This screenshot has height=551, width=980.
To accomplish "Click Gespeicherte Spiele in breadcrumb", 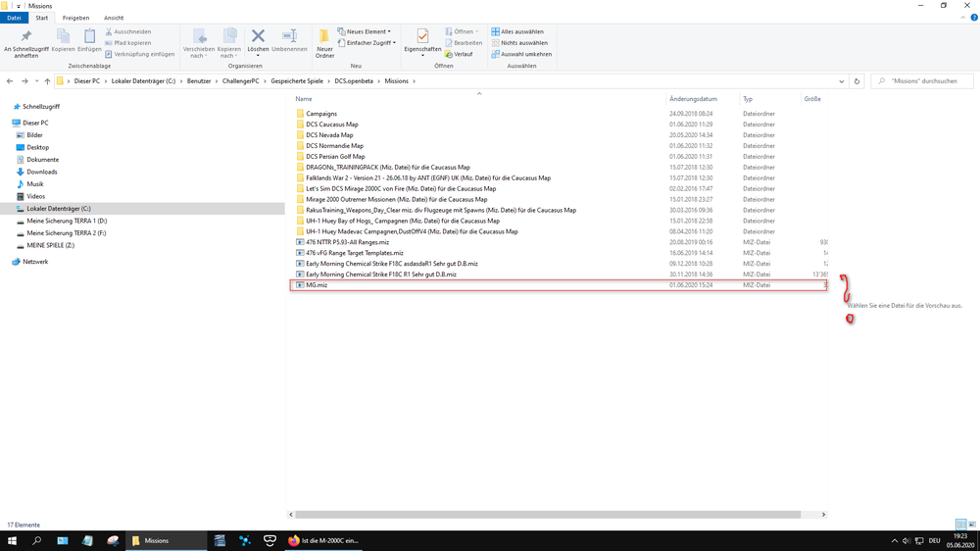I will (297, 80).
